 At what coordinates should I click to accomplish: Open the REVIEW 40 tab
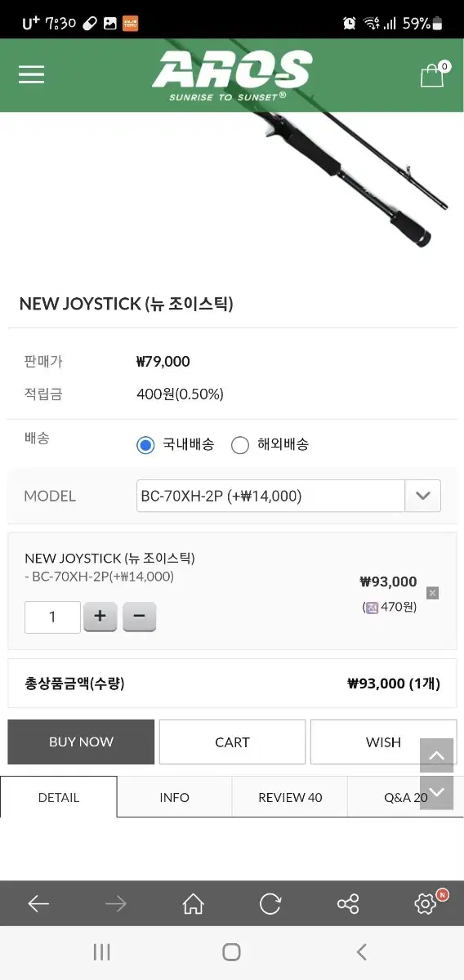[290, 797]
